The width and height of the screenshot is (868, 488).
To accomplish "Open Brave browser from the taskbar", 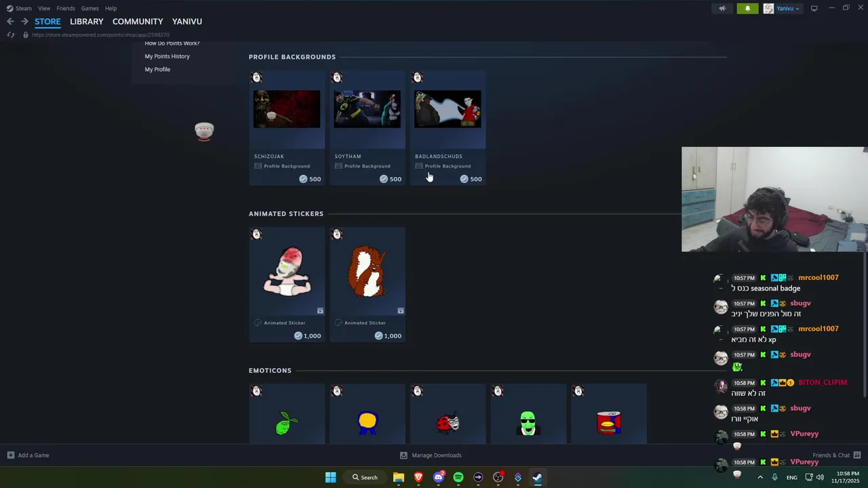I will [418, 477].
